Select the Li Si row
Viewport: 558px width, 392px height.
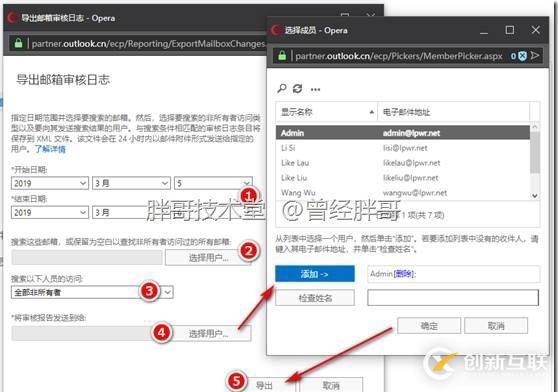pos(403,148)
